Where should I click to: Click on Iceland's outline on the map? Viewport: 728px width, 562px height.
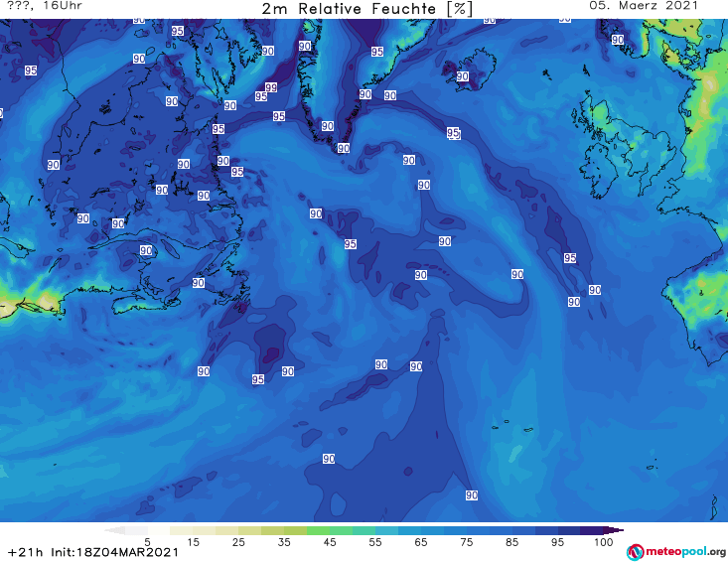471,70
